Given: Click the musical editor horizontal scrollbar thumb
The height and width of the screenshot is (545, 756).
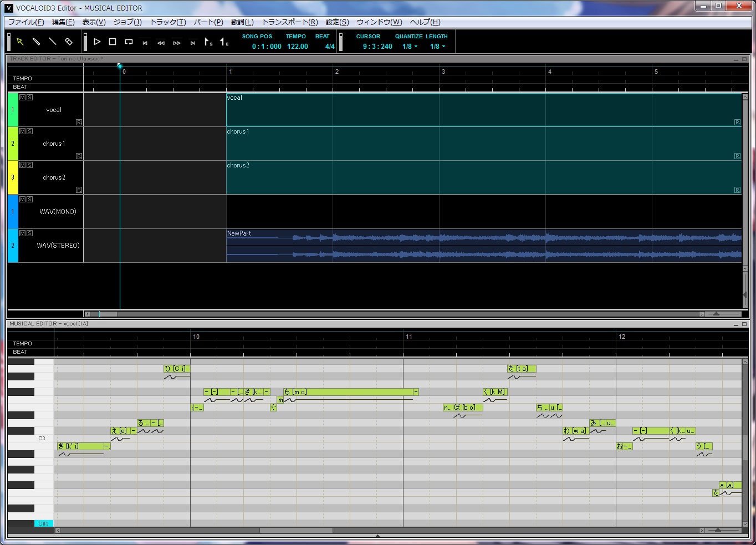Looking at the screenshot, I should coord(296,530).
